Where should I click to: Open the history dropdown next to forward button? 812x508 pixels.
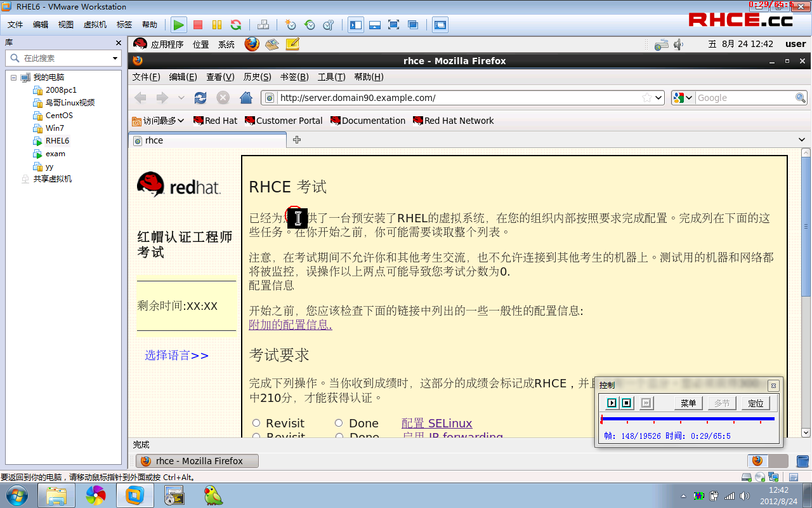point(181,98)
